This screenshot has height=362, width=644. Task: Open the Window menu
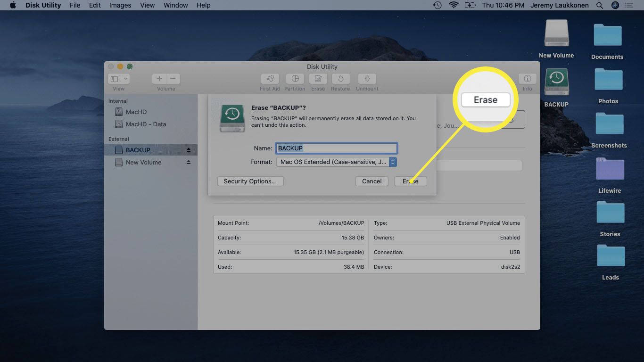175,5
